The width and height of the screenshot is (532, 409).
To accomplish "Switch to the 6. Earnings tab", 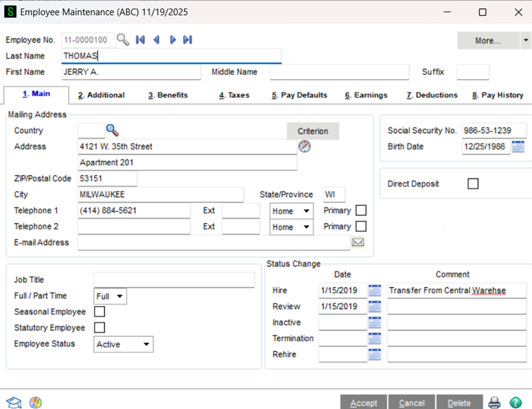I will pyautogui.click(x=366, y=95).
